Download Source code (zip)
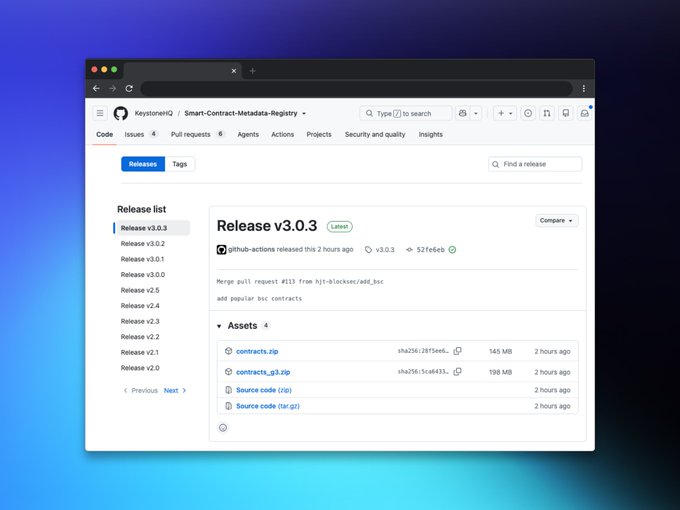Screen dimensions: 680x510 (264, 390)
